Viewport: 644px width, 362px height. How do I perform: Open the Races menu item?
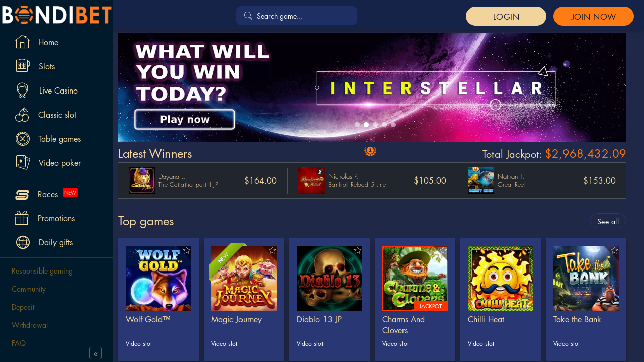(48, 194)
